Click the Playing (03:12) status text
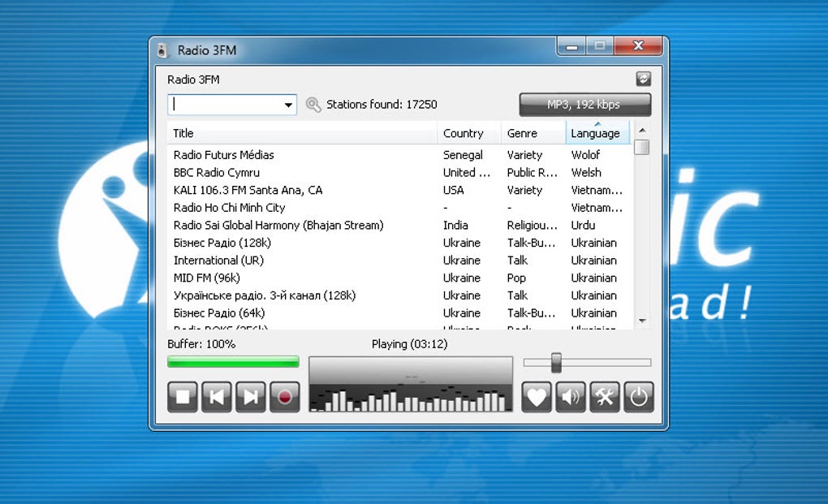 tap(409, 344)
